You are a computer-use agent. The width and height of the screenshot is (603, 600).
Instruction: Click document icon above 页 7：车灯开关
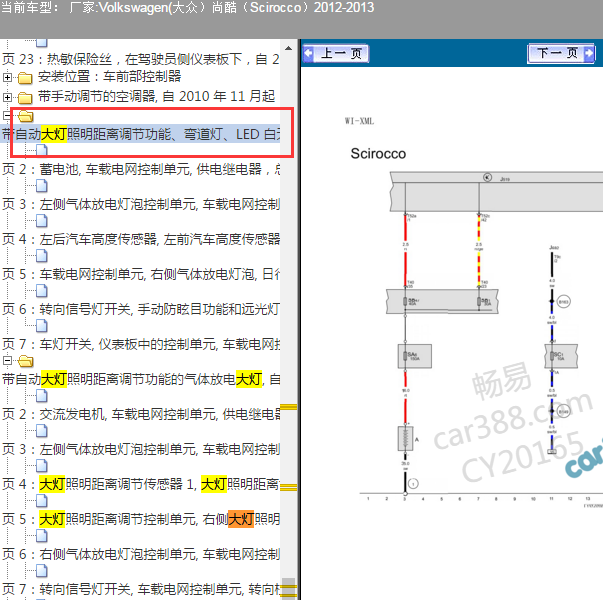pyautogui.click(x=42, y=326)
